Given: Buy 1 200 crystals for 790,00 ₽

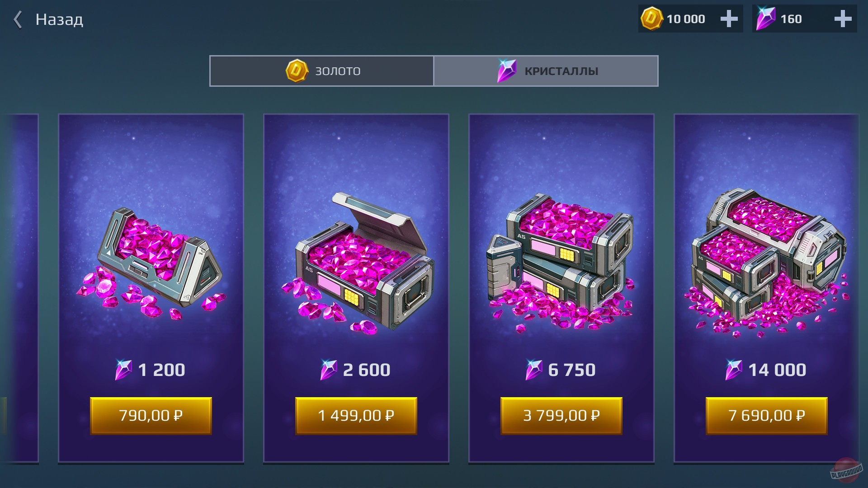Looking at the screenshot, I should click(x=151, y=416).
